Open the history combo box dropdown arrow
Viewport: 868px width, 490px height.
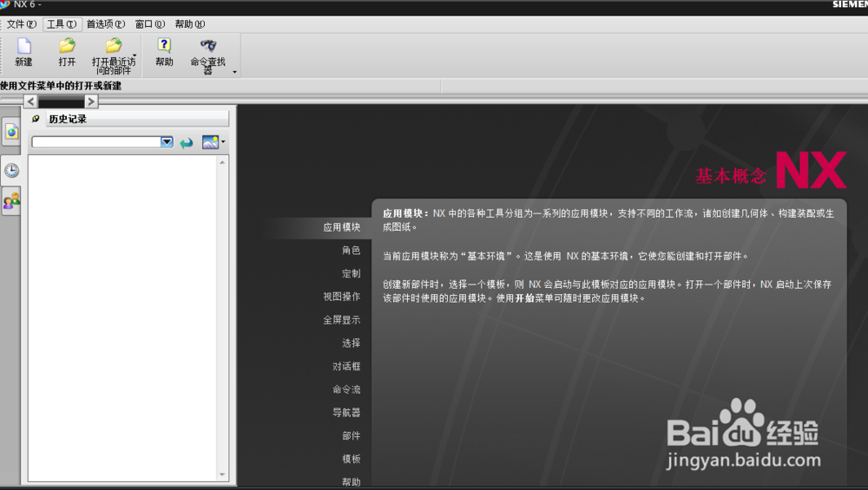click(167, 142)
